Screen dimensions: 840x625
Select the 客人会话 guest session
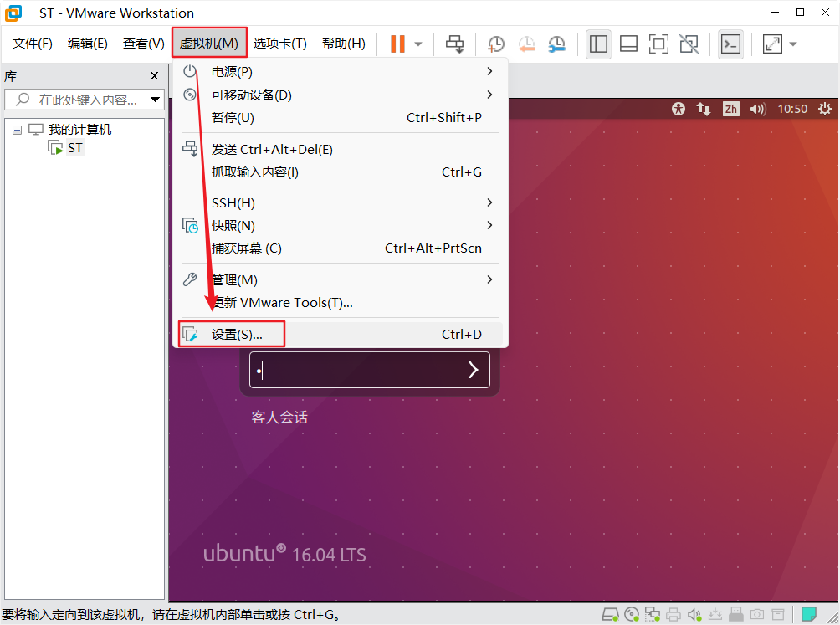[279, 418]
